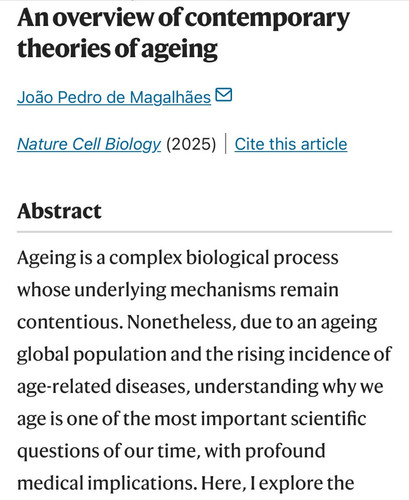The width and height of the screenshot is (409, 500).
Task: Click the phrase "age-related diseases"
Action: pyautogui.click(x=104, y=387)
